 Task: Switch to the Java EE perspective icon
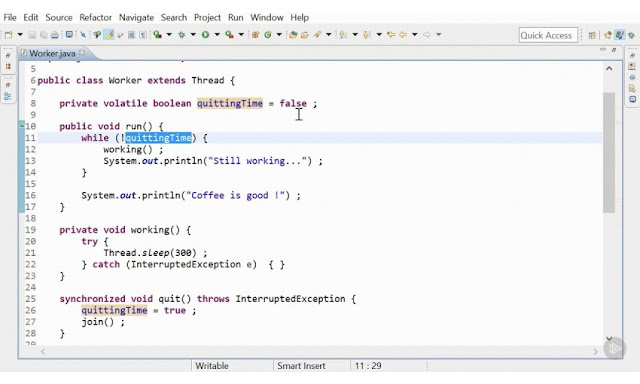[x=608, y=35]
